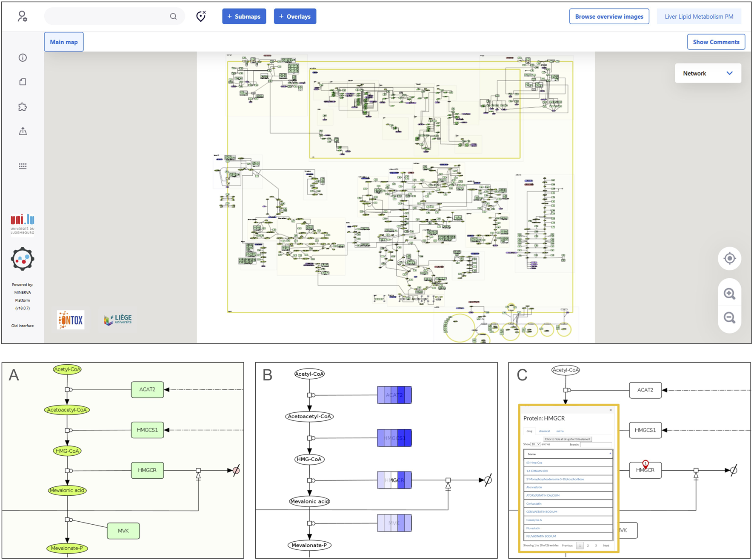Zoom in on the map
The height and width of the screenshot is (560, 754).
coord(729,294)
